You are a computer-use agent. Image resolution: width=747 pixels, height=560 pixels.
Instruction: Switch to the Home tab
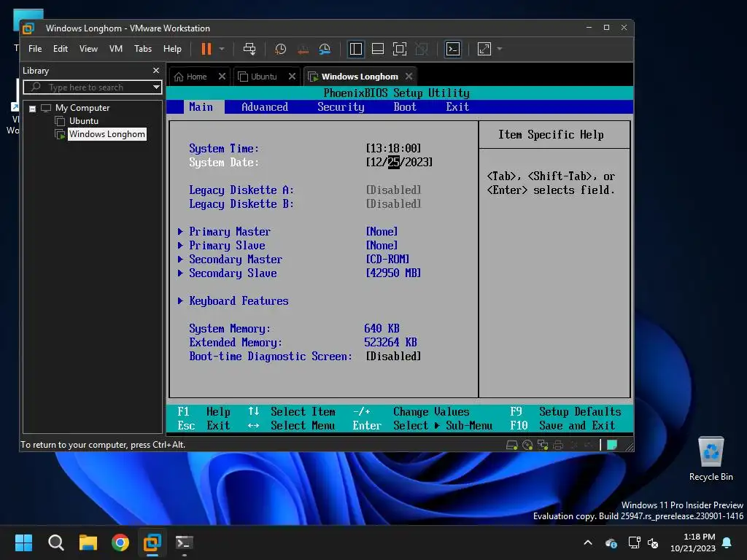click(x=190, y=77)
